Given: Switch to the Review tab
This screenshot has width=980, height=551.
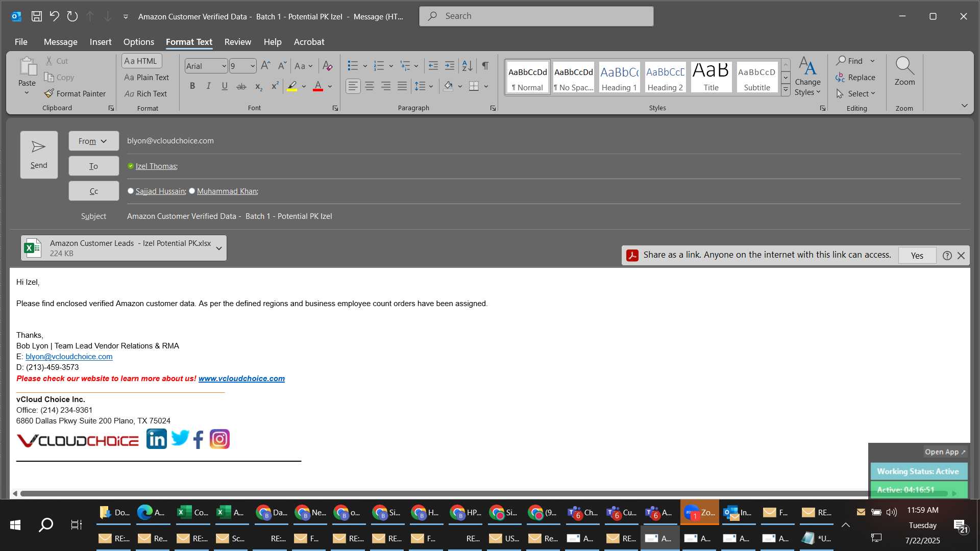Looking at the screenshot, I should click(x=238, y=42).
